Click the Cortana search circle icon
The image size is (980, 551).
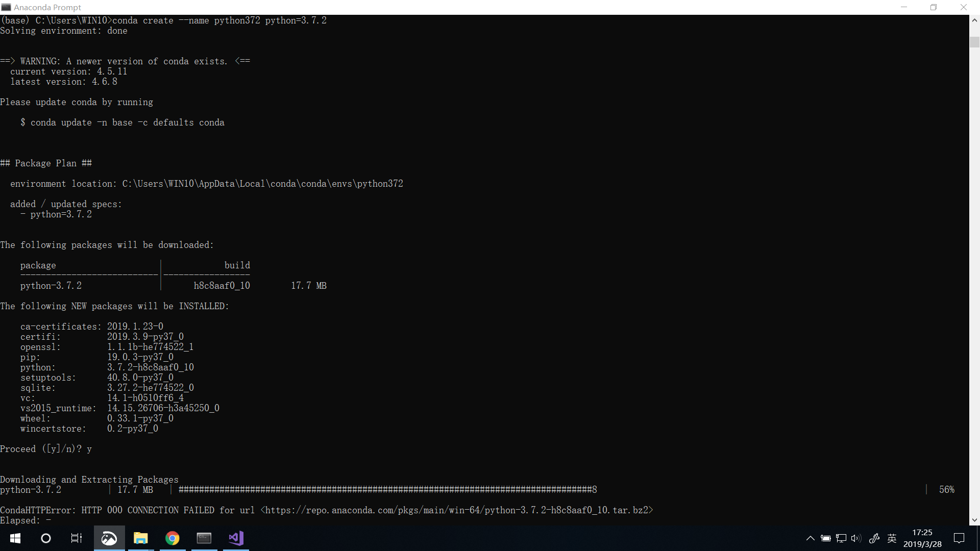tap(46, 538)
